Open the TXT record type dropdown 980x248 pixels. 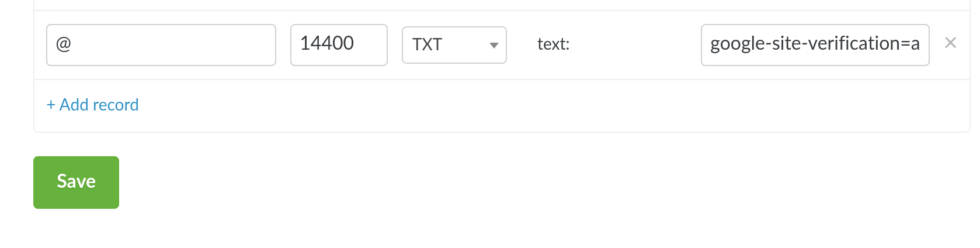point(454,45)
